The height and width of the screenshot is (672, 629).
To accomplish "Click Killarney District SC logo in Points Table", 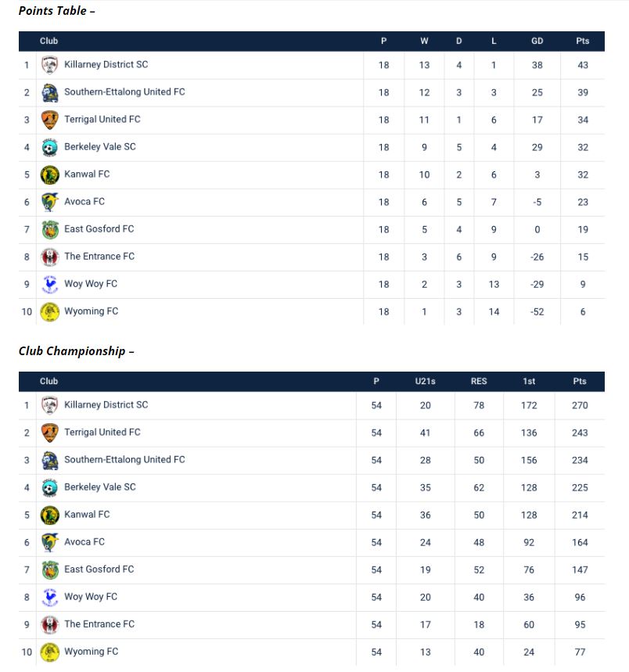I will (x=50, y=65).
